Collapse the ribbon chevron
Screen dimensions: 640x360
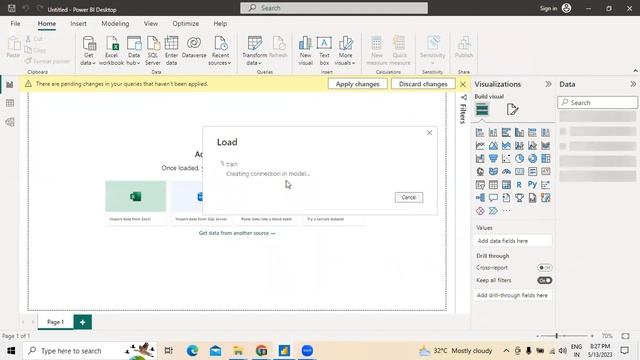click(635, 71)
